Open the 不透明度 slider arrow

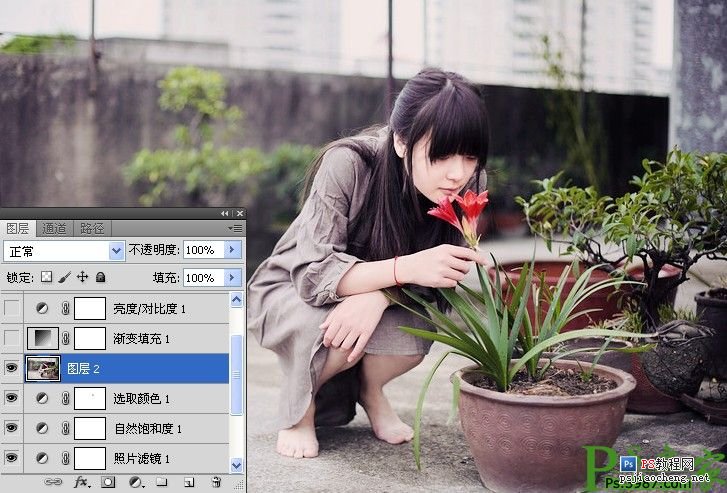tap(233, 250)
